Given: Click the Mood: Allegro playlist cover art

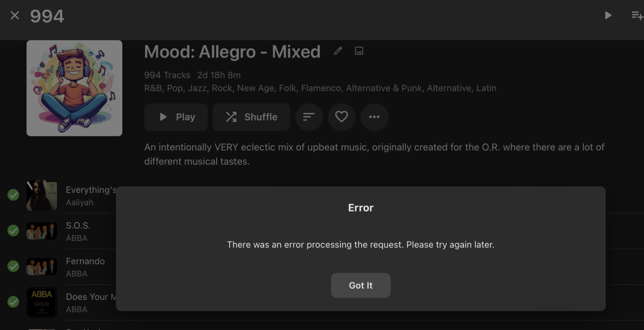Looking at the screenshot, I should pyautogui.click(x=74, y=88).
